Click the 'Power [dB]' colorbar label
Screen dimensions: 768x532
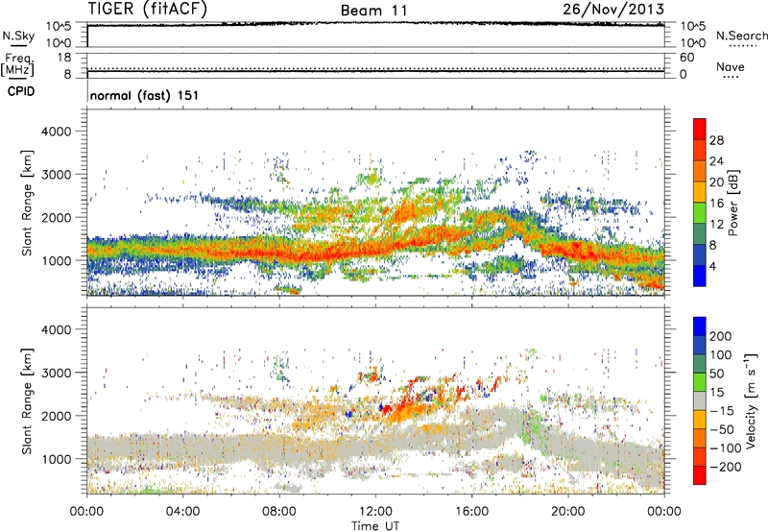tap(732, 203)
